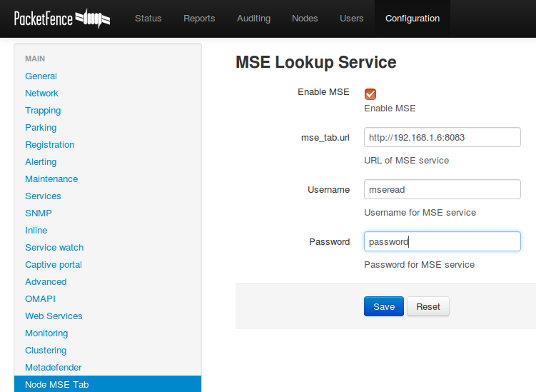Open Maintenance settings

coord(51,179)
